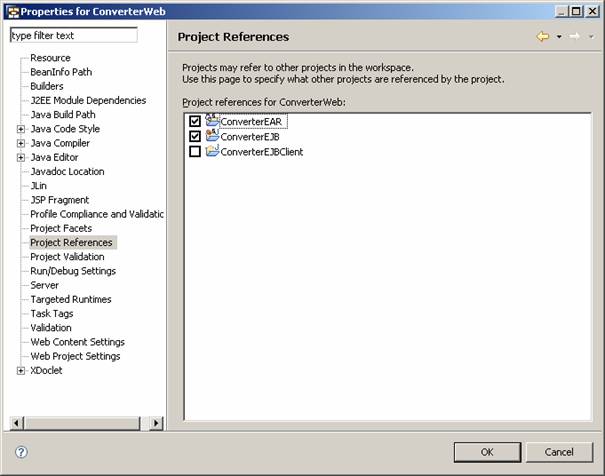Open the back history dropdown arrow
This screenshot has width=605, height=476.
[x=556, y=37]
